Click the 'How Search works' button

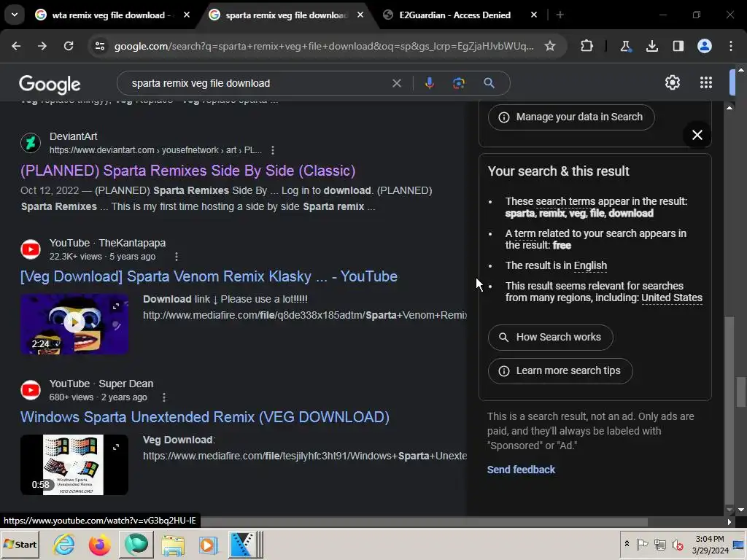550,337
